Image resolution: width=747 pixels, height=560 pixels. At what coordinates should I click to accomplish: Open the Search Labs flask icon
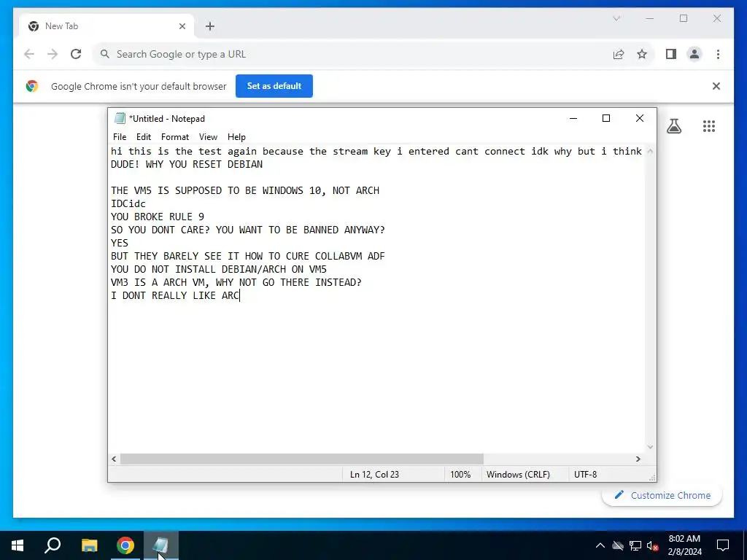point(673,126)
